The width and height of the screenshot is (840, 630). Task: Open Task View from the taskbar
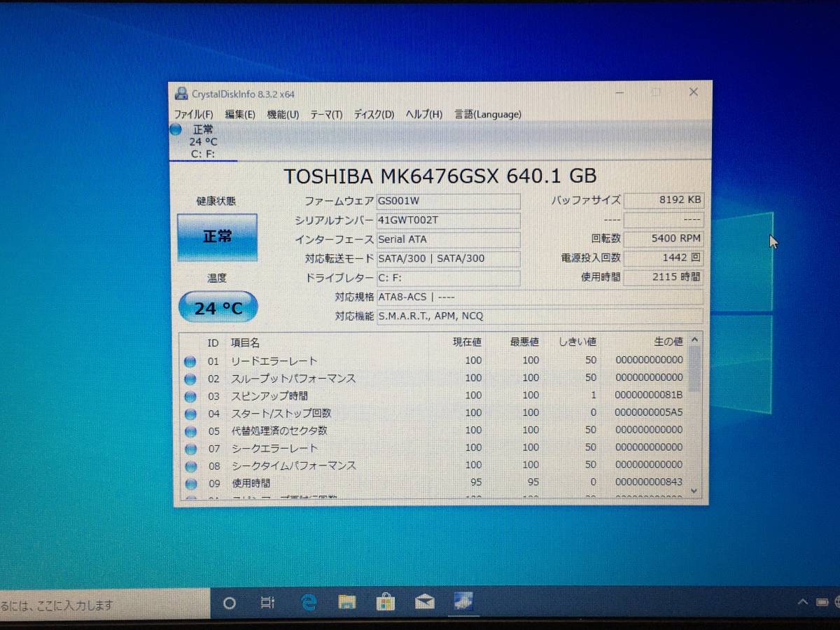(x=267, y=603)
